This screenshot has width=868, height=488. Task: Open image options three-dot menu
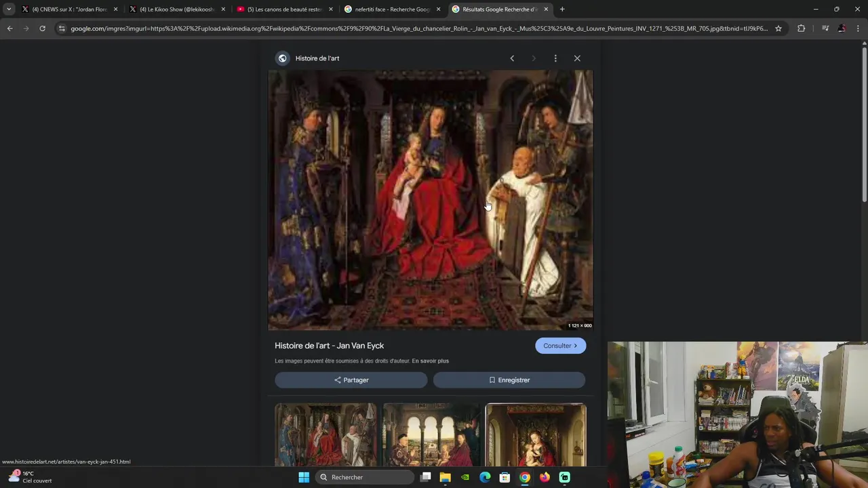click(555, 58)
